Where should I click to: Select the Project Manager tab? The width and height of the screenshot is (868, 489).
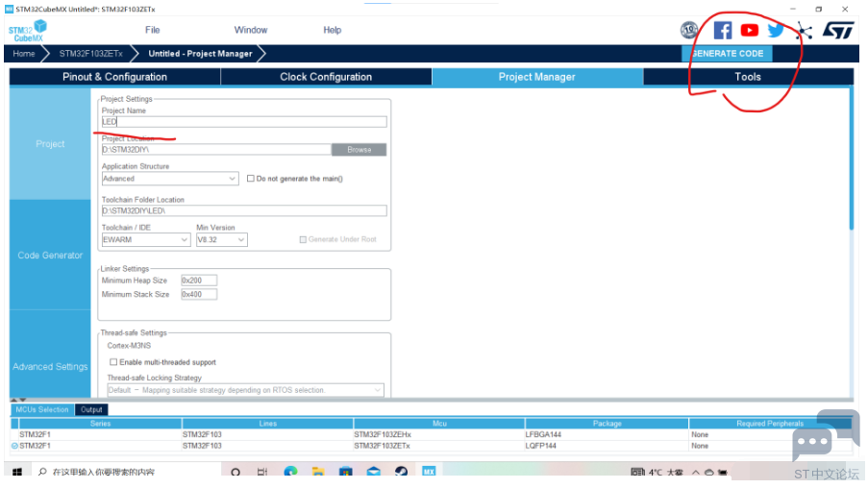(x=537, y=77)
